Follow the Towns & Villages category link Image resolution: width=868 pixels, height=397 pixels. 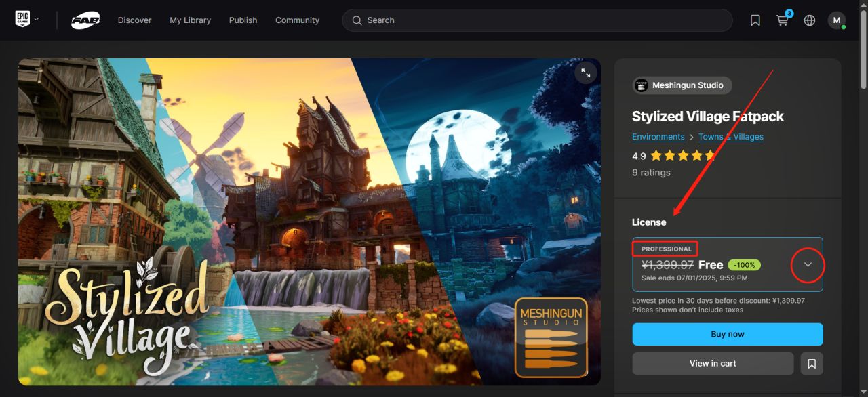731,137
